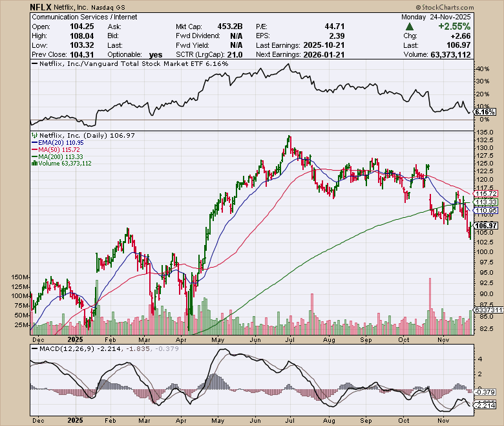This screenshot has width=504, height=426.
Task: Click the Open price 104.25
Action: click(81, 27)
